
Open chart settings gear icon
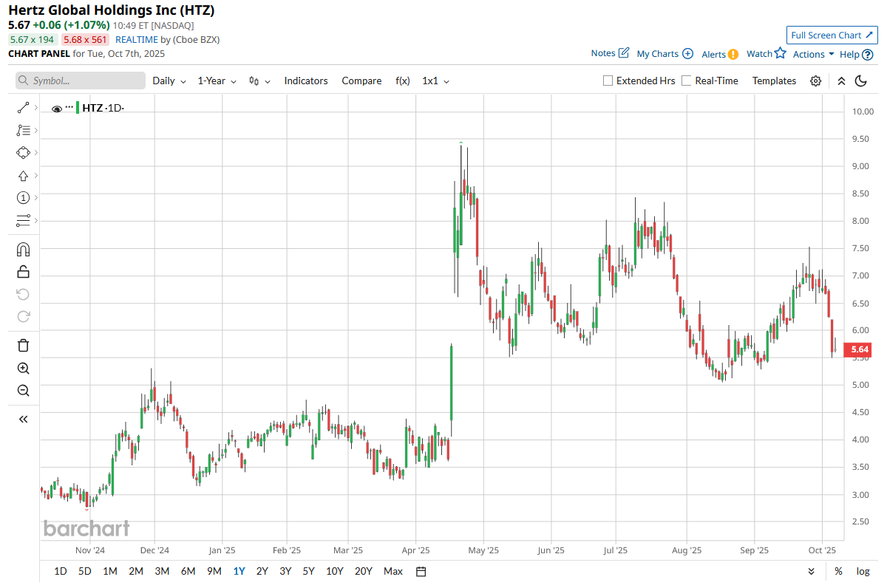[x=815, y=81]
